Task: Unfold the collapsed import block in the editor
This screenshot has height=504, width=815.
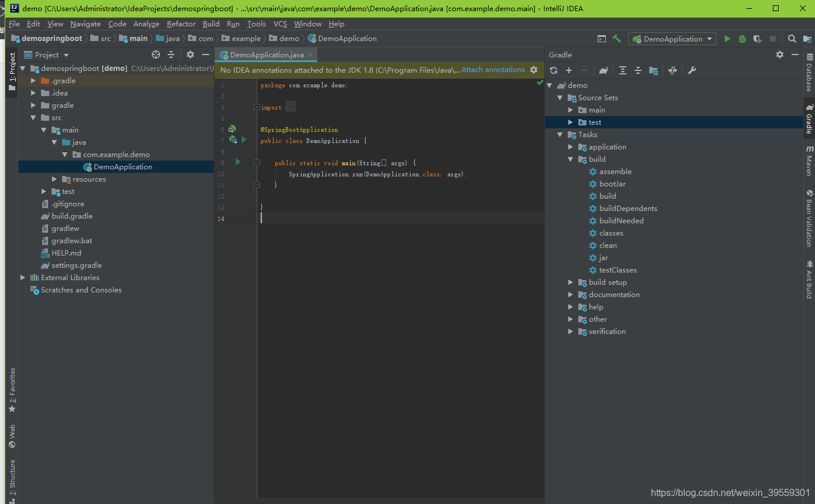Action: [257, 107]
